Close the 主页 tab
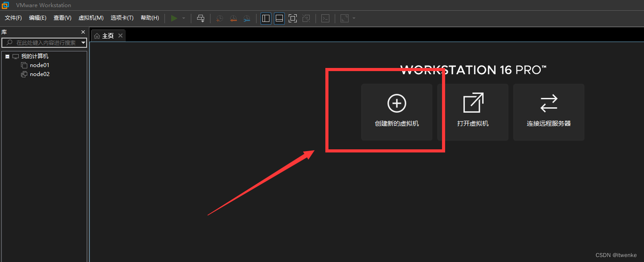The height and width of the screenshot is (262, 644). [x=120, y=36]
